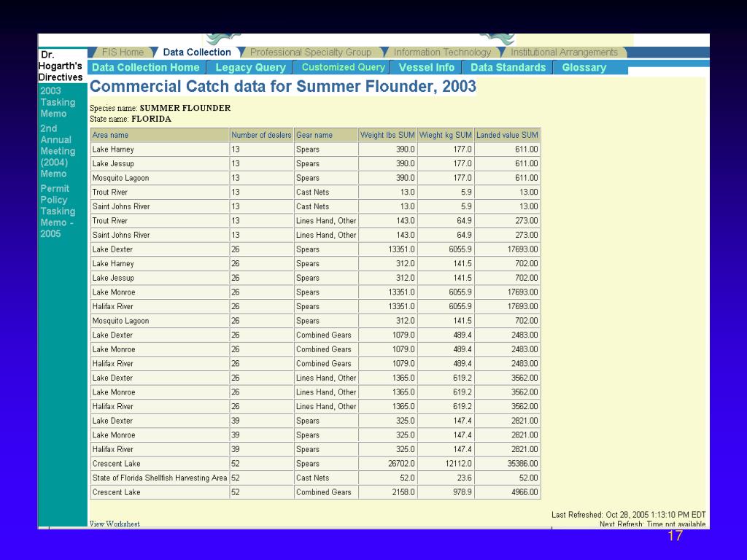This screenshot has width=747, height=560.
Task: Click the Landed value SUM column header
Action: (x=508, y=135)
